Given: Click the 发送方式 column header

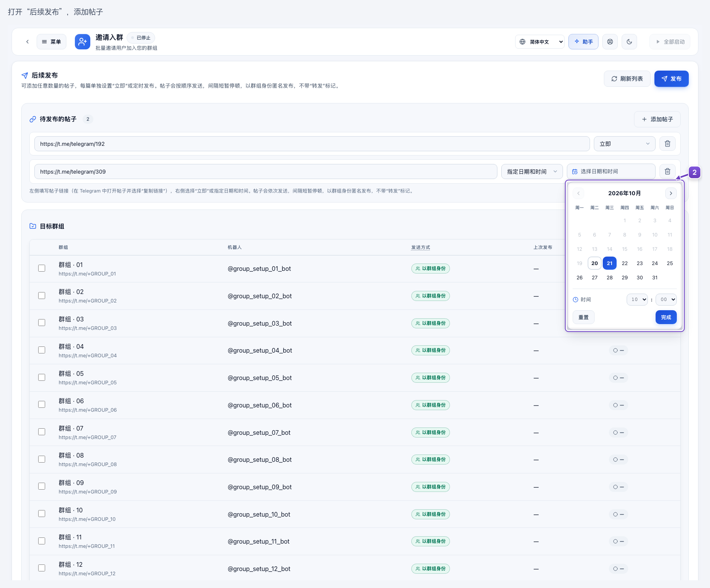Looking at the screenshot, I should 421,247.
